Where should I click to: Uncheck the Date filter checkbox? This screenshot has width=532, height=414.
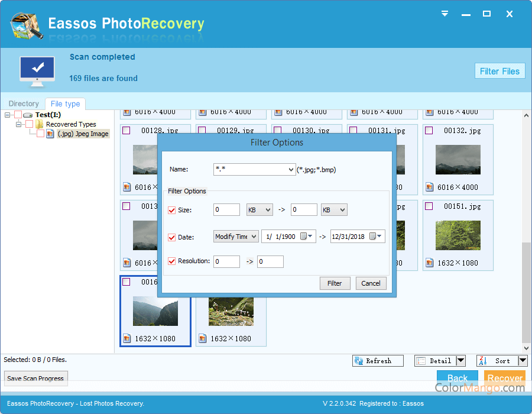172,237
